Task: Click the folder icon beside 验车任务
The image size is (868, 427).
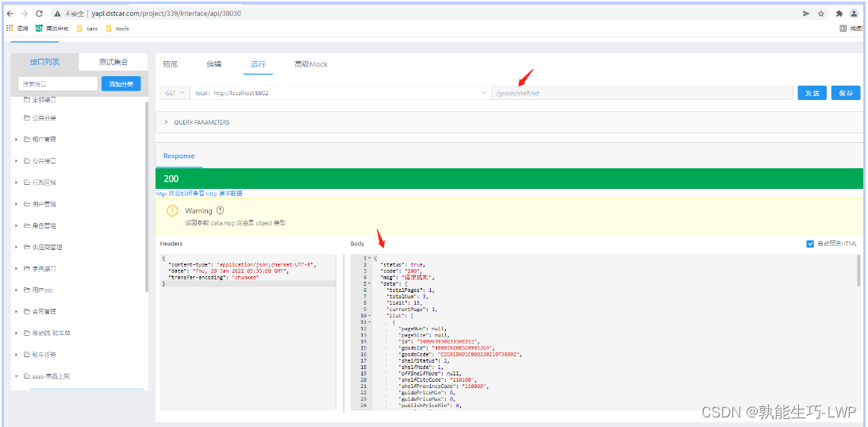Action: point(26,355)
